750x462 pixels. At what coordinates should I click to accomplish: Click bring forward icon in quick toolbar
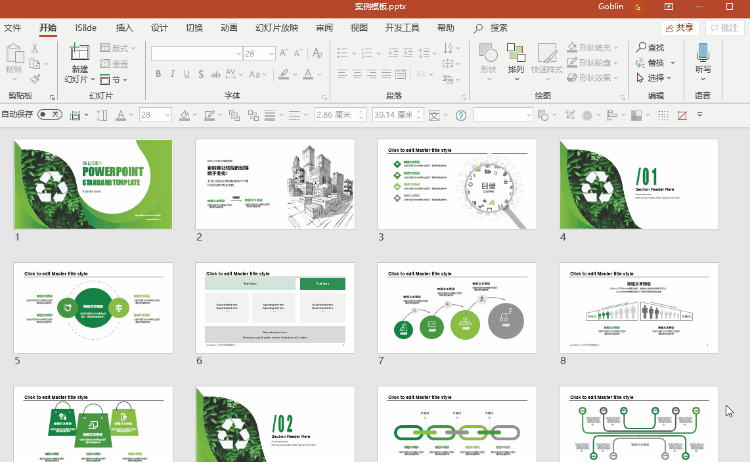pos(234,115)
